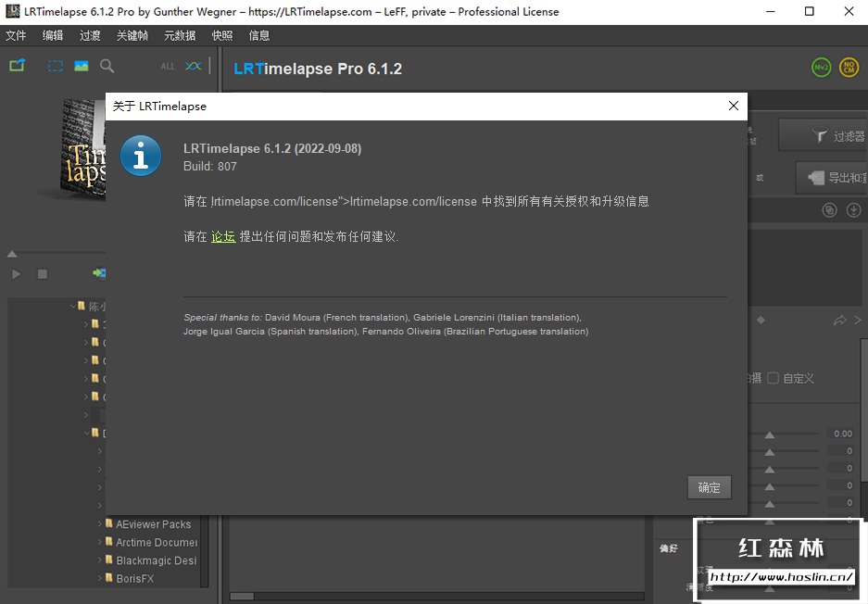Screen dimensions: 868x604
Task: Click the 导出和 export button
Action: coord(832,178)
